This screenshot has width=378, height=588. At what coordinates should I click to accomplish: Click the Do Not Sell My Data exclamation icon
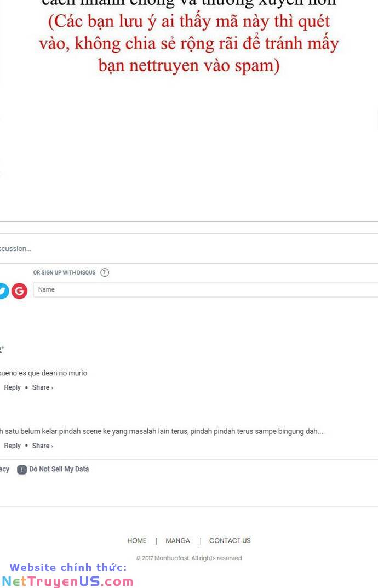[x=22, y=470]
